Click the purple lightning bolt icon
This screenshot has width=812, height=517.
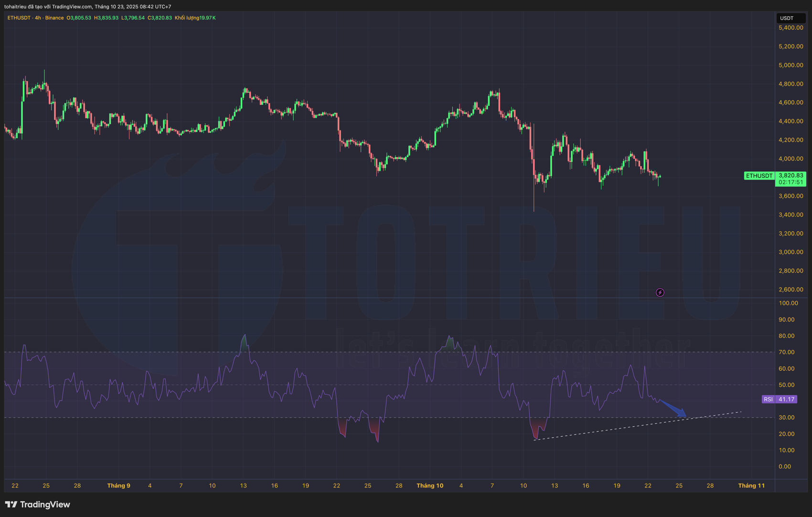[660, 292]
